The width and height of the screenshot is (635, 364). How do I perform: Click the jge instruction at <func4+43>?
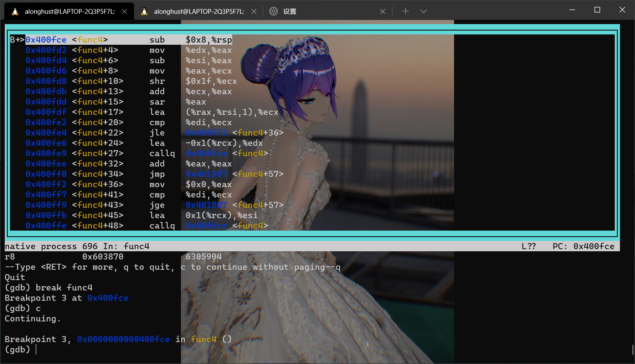[157, 205]
